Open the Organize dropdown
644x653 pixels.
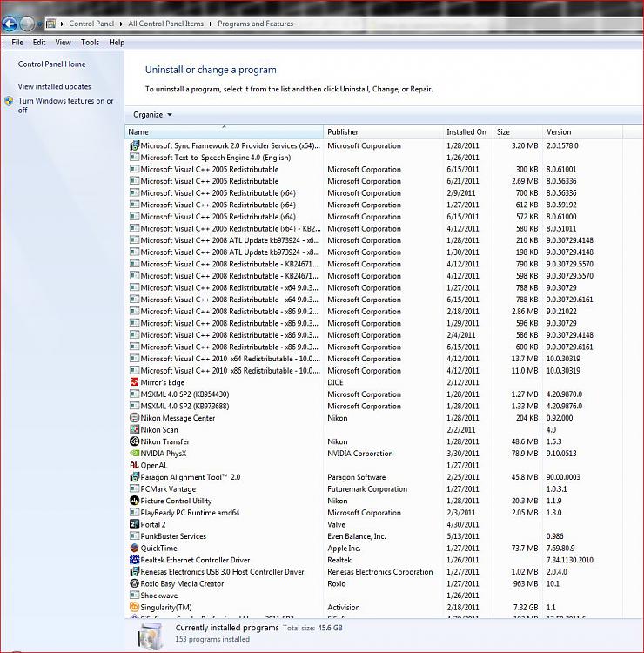pos(152,115)
